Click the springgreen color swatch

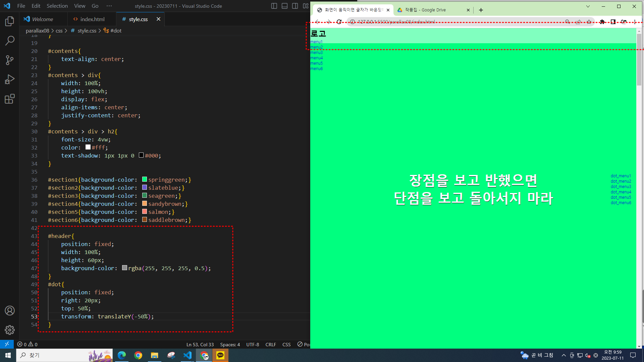(x=145, y=180)
